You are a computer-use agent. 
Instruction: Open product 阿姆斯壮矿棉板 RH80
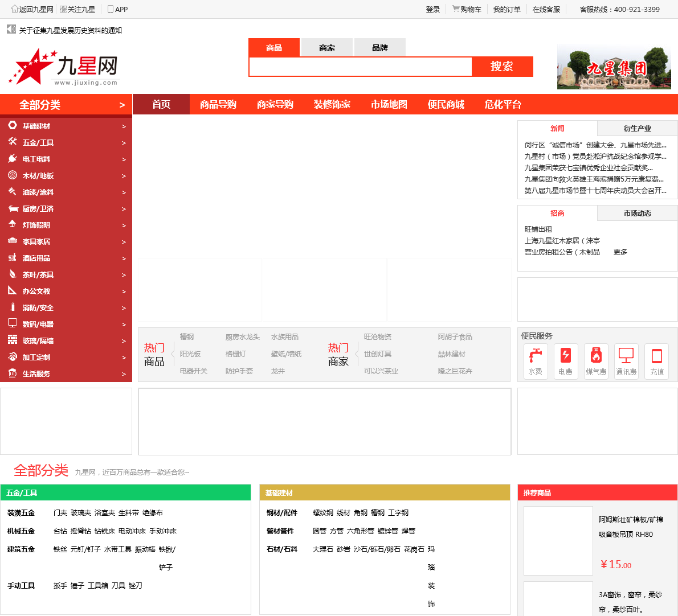pos(631,527)
